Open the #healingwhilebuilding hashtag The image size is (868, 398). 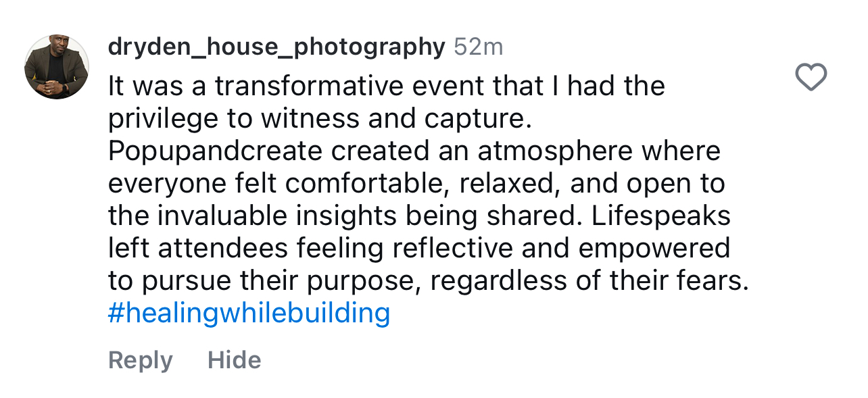pos(249,314)
